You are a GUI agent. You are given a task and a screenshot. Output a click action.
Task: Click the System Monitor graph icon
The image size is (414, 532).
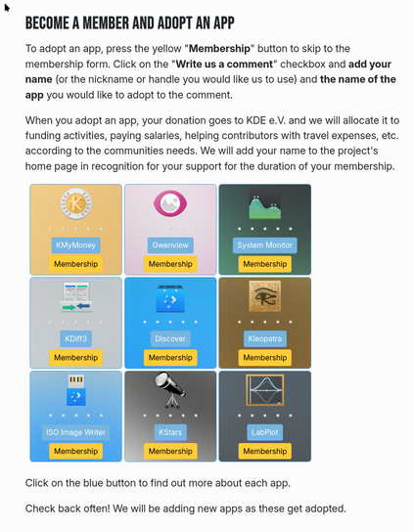pyautogui.click(x=265, y=203)
